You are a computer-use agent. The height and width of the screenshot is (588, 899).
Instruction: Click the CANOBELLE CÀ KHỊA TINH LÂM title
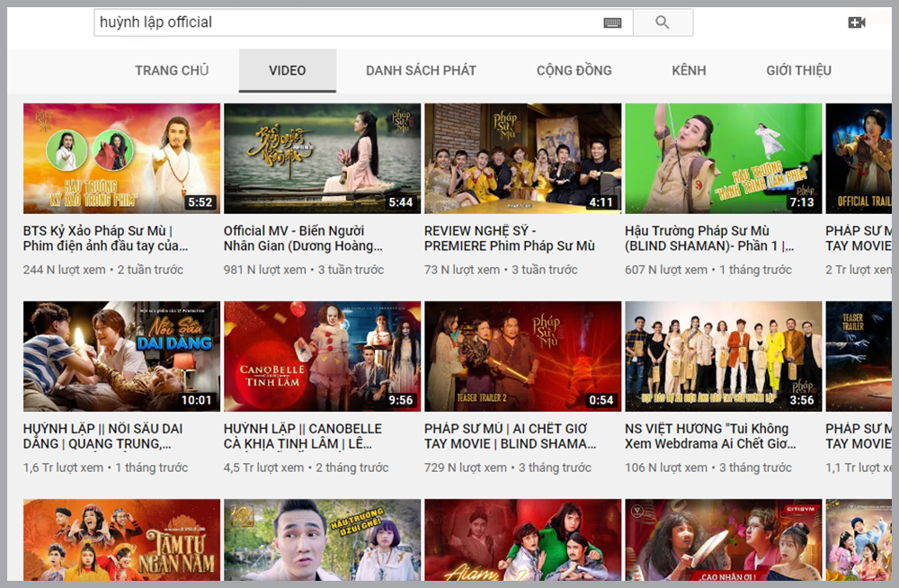(x=303, y=436)
